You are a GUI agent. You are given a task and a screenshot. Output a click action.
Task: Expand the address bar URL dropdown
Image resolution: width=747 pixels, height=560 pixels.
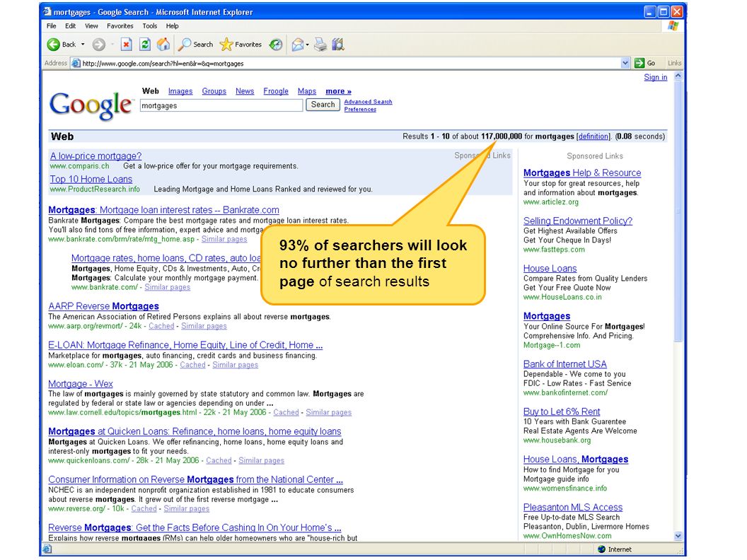(x=625, y=63)
